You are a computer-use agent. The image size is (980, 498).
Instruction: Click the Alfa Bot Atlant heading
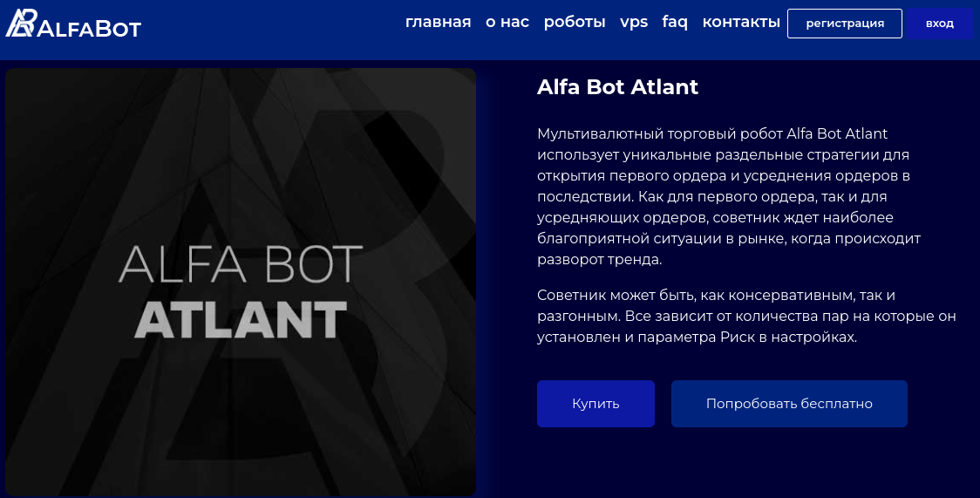[x=618, y=87]
